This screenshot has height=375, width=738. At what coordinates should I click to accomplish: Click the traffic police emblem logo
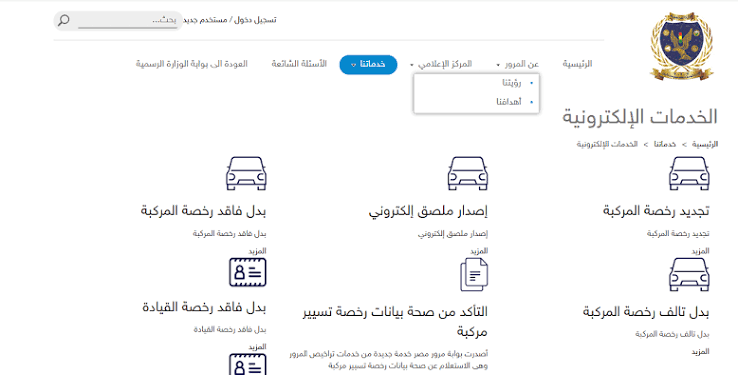click(682, 46)
